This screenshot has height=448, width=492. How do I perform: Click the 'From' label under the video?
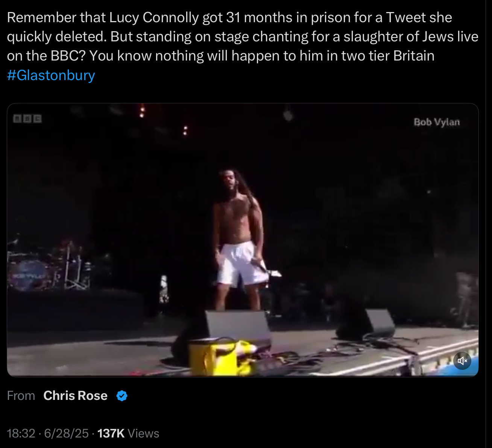[x=21, y=396]
